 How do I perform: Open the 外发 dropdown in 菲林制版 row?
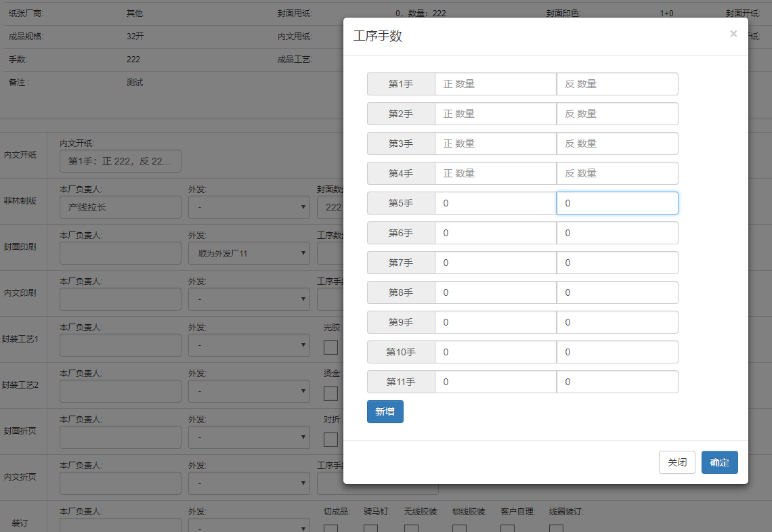click(249, 207)
